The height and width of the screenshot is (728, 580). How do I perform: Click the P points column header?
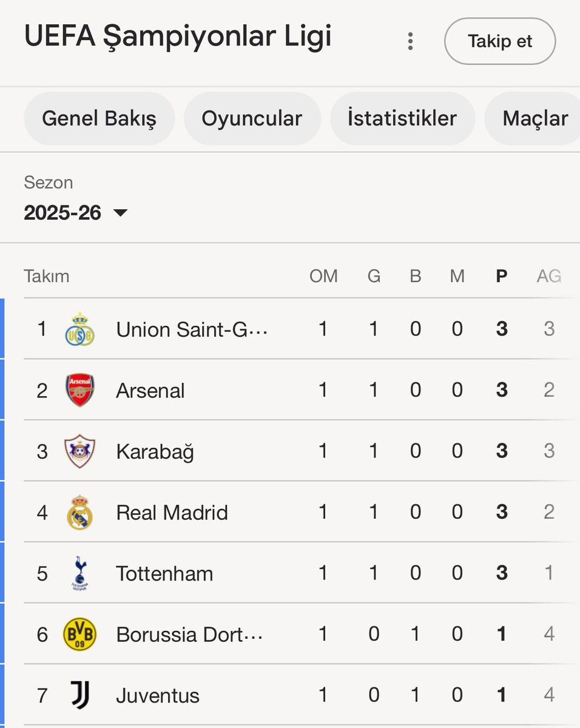(501, 277)
